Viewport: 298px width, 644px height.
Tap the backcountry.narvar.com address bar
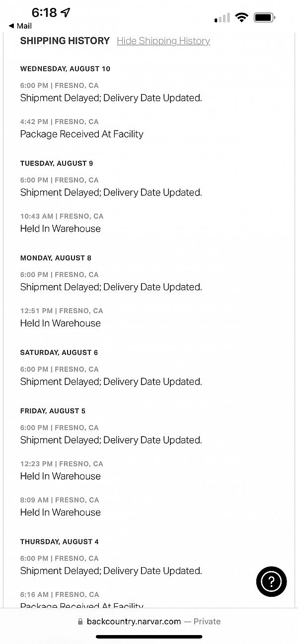134,622
